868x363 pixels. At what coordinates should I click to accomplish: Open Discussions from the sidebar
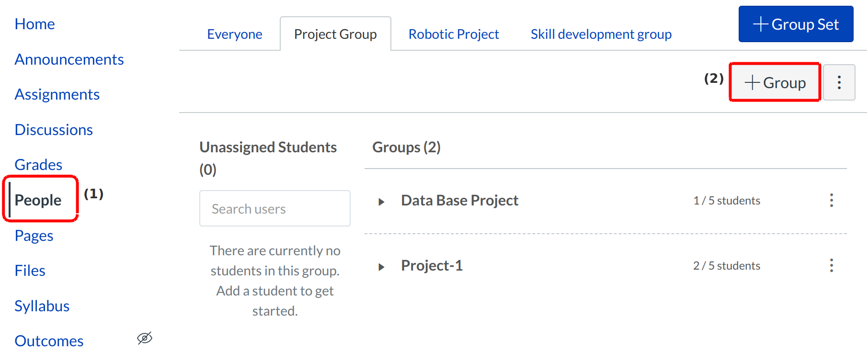pyautogui.click(x=54, y=130)
